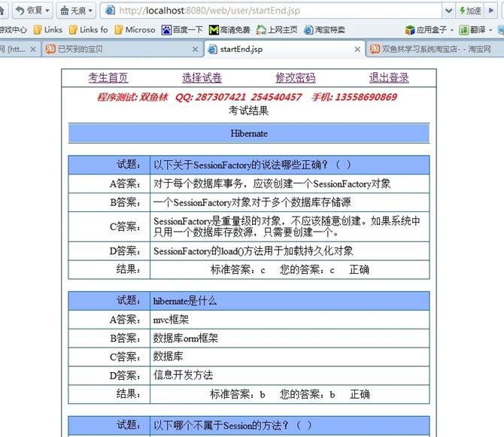
Task: Open the Links fo bookmark folder
Action: point(89,30)
